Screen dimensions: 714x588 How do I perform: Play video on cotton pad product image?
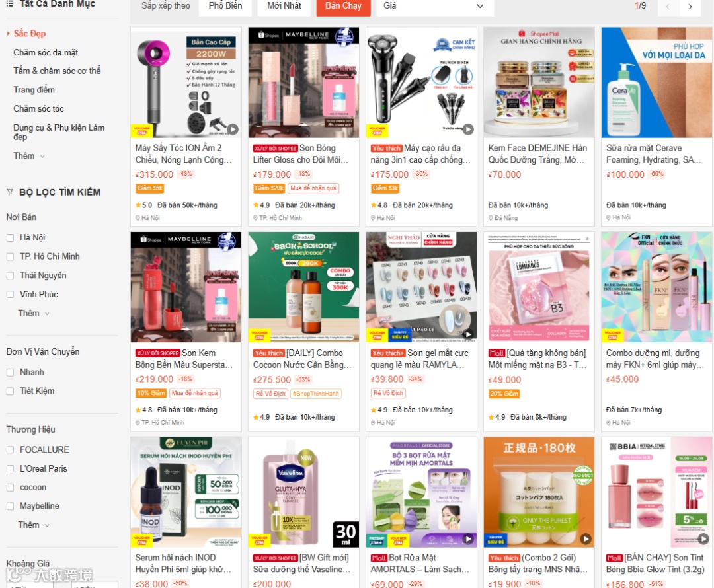[x=586, y=539]
